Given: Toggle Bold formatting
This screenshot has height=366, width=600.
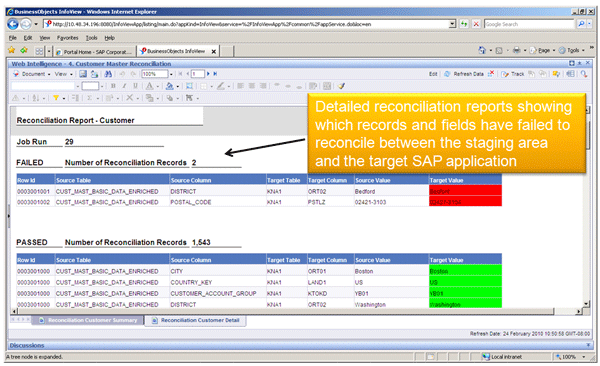Looking at the screenshot, I should tap(113, 86).
